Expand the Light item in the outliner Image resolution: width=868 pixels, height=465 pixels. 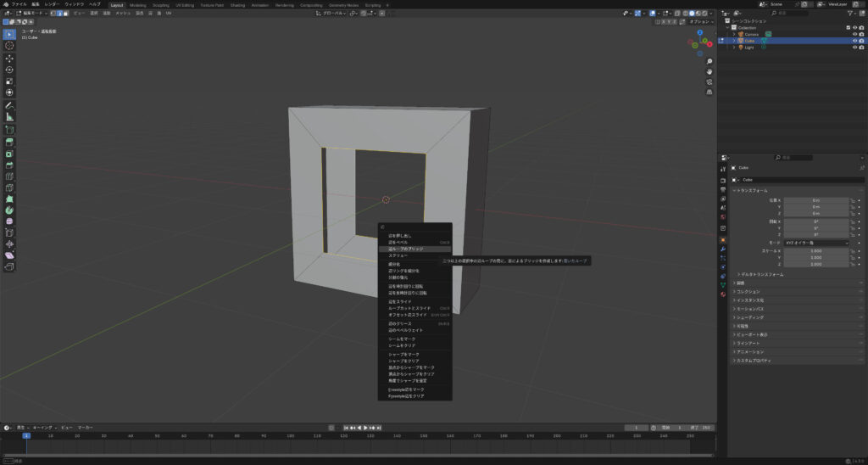coord(734,48)
